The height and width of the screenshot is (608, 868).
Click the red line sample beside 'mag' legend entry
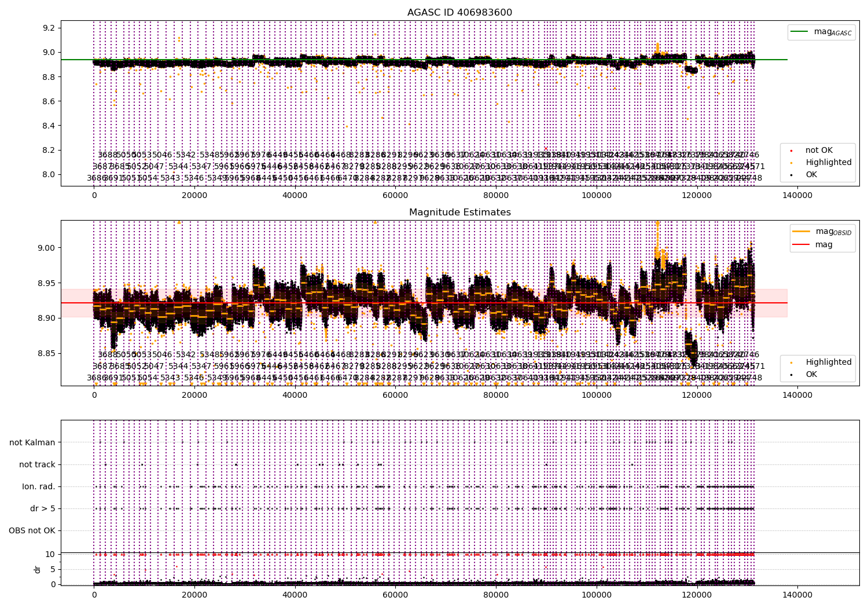tap(801, 244)
